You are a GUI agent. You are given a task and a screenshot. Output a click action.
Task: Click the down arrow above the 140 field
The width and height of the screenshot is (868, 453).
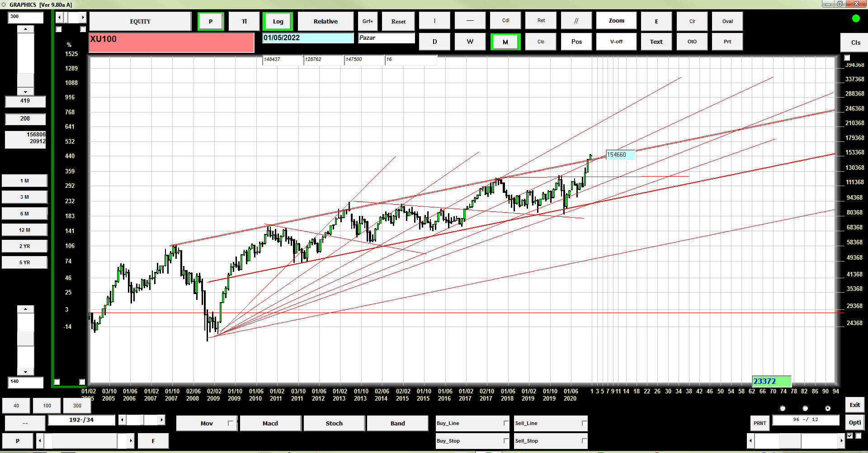click(x=25, y=372)
